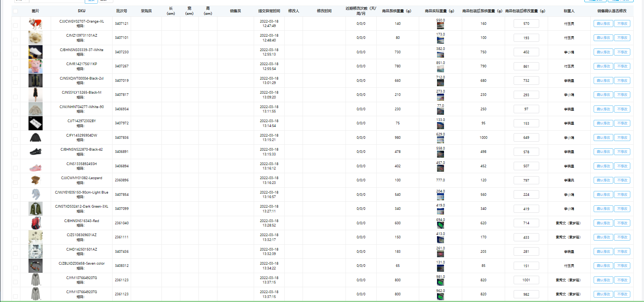Focus the packaged weight field showing 293
This screenshot has height=302, width=644.
(526, 95)
